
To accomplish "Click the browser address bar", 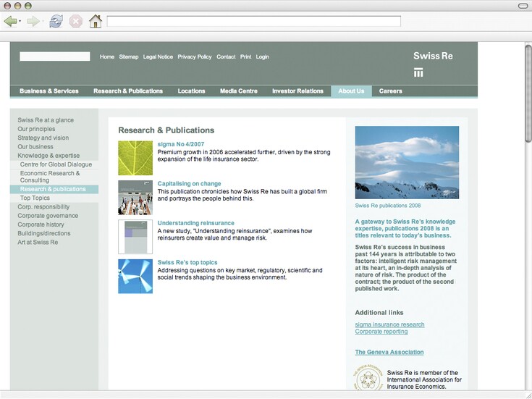I will click(253, 21).
